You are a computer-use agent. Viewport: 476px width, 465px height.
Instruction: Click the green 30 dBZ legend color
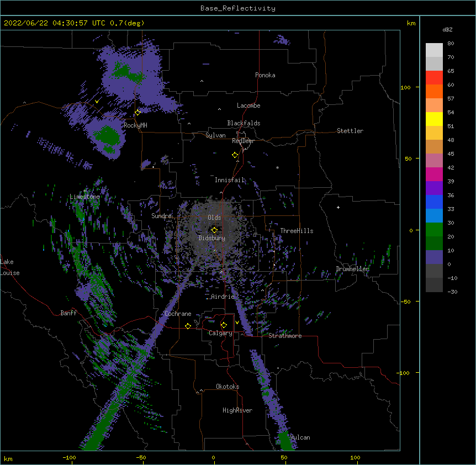click(x=434, y=230)
